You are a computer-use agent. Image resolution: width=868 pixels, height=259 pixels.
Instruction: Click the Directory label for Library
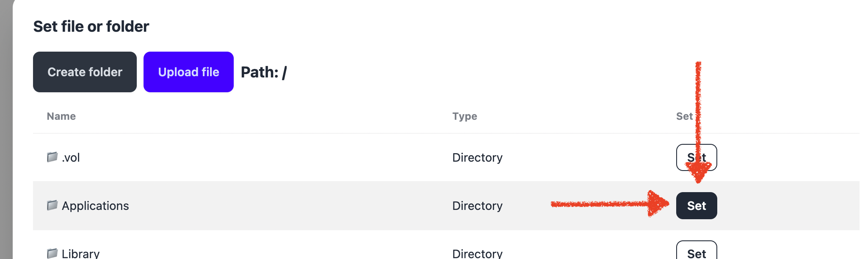[x=477, y=253]
